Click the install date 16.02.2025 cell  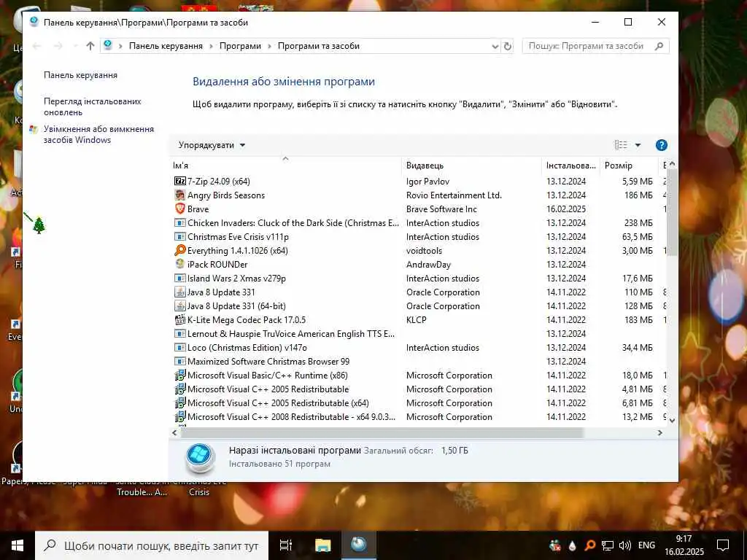click(x=566, y=209)
